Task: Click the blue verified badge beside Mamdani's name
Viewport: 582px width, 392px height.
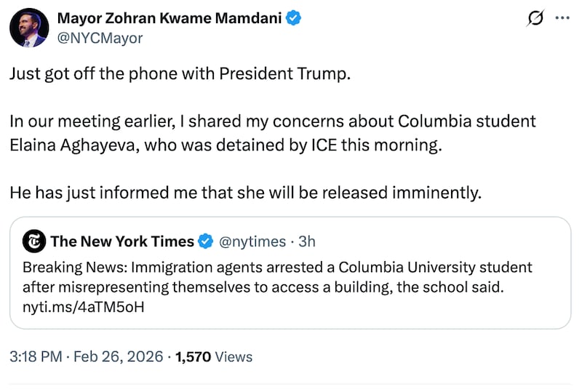Action: [x=293, y=19]
